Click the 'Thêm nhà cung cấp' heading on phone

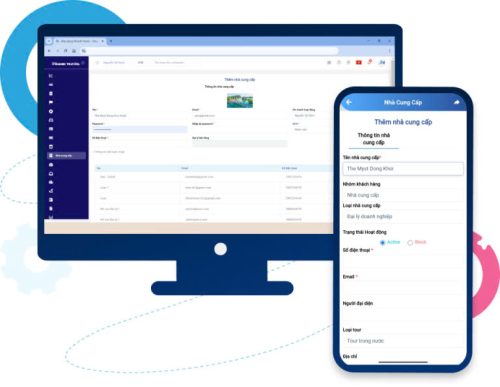403,122
